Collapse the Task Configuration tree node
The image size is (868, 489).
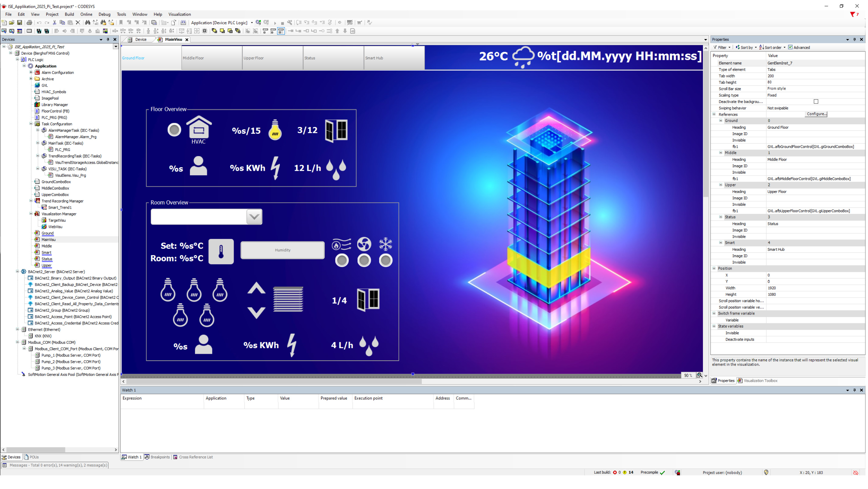31,124
